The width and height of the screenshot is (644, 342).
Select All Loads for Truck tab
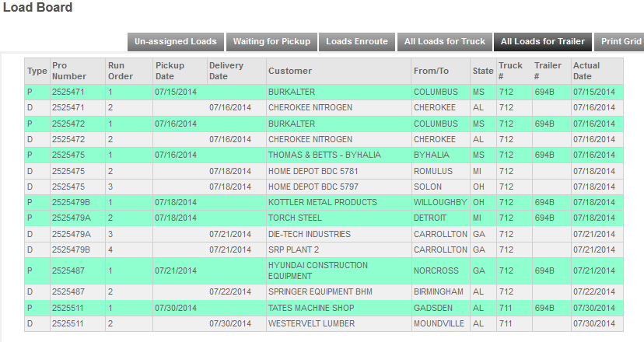coord(444,41)
